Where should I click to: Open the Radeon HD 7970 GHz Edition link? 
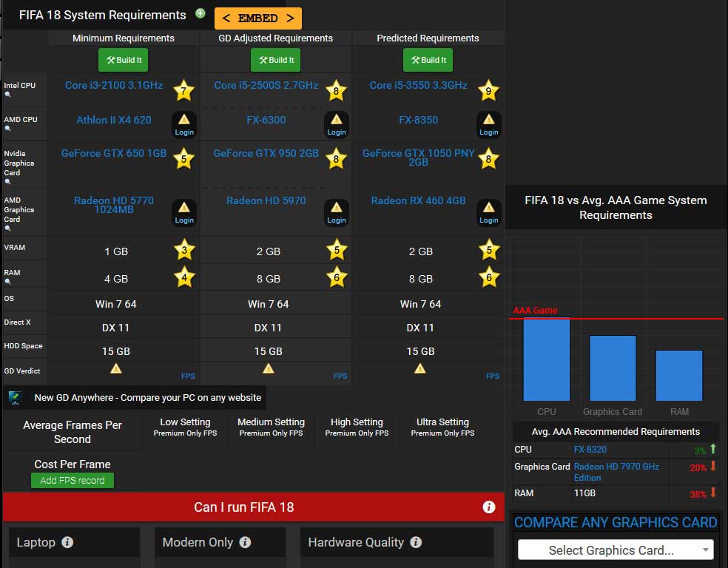click(x=616, y=472)
